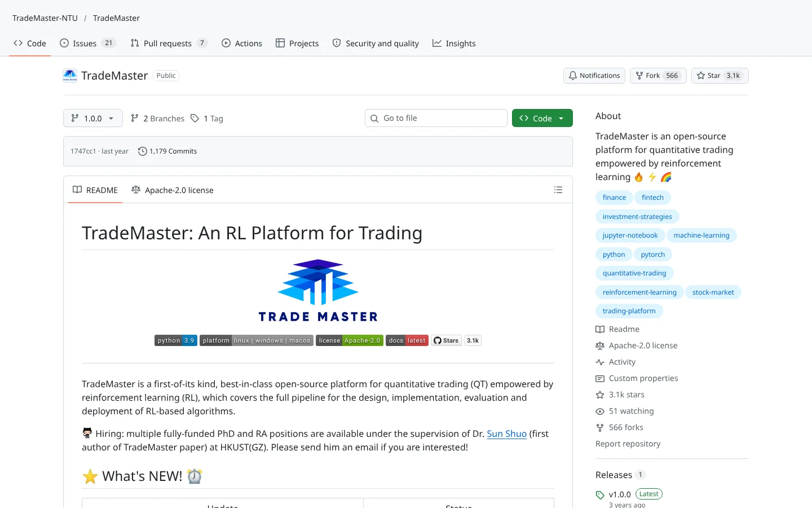
Task: Open the Security and quality tab
Action: [376, 43]
